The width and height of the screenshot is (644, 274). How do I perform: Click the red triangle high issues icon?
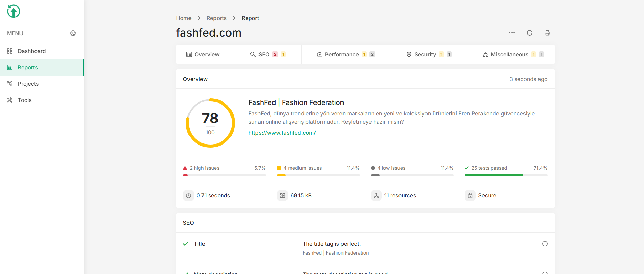click(185, 168)
